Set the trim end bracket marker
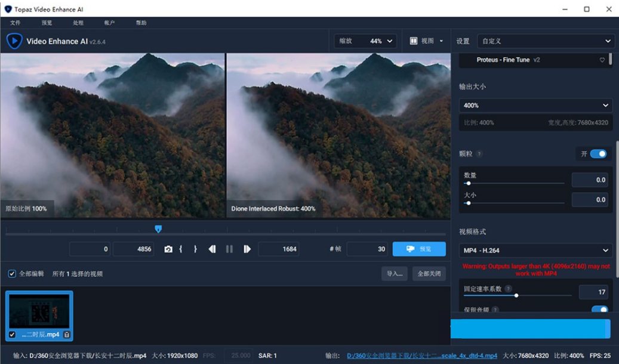Viewport: 619px width, 364px height. 195,249
